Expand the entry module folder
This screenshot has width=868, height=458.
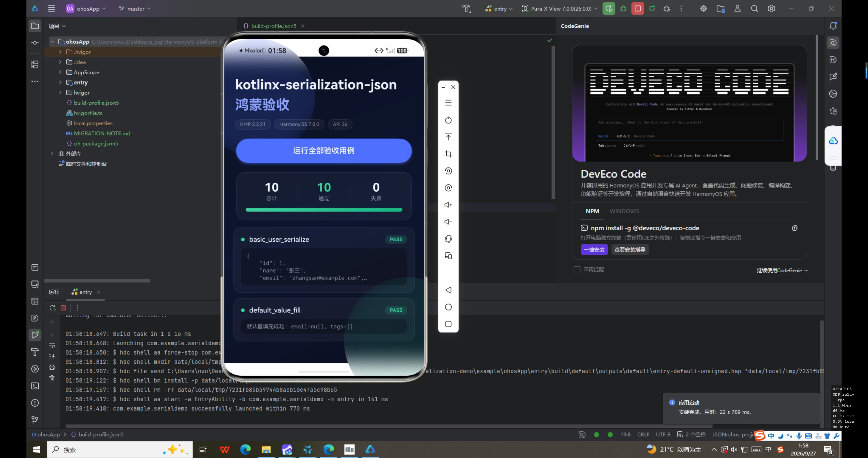click(60, 82)
